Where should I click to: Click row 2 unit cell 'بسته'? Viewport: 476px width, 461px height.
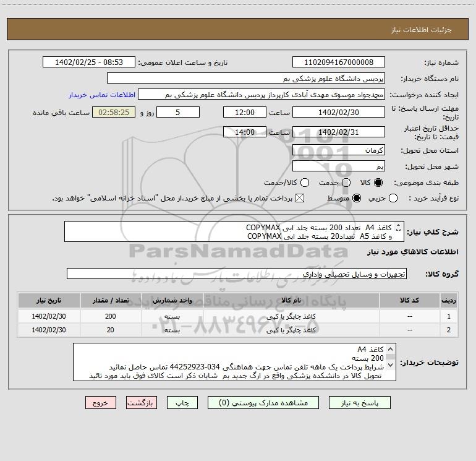coord(172,330)
